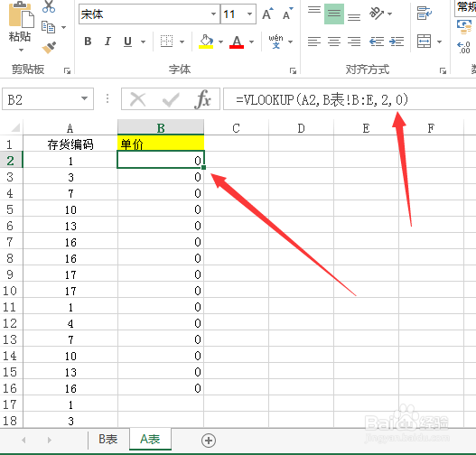Switch to the B表 sheet tab

(108, 440)
